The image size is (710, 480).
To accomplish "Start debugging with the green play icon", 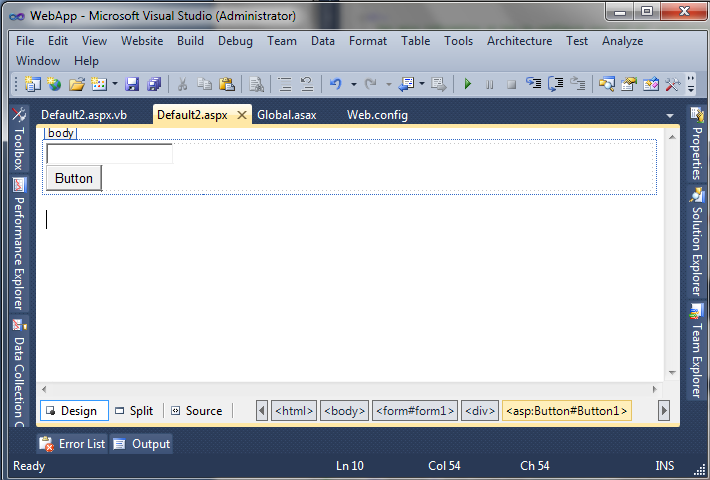I will [x=468, y=84].
